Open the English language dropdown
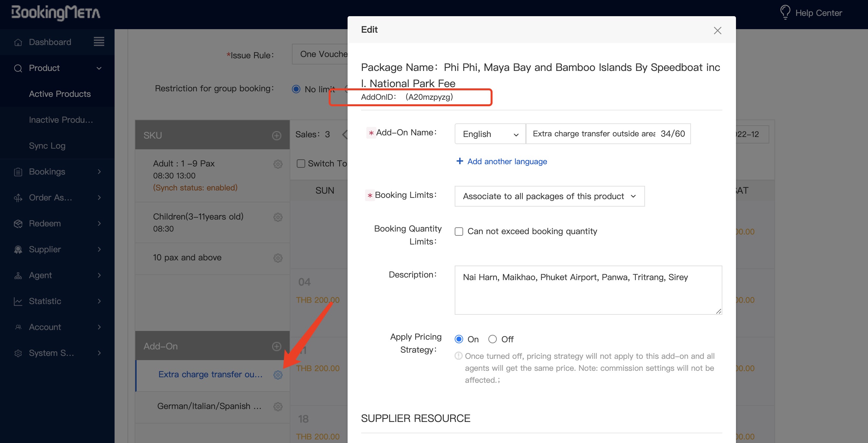868x443 pixels. 490,134
